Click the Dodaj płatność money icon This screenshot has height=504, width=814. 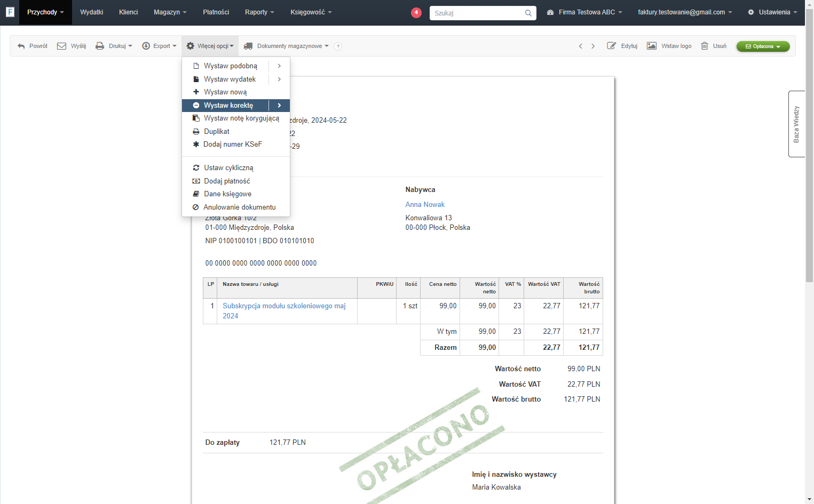click(x=196, y=181)
